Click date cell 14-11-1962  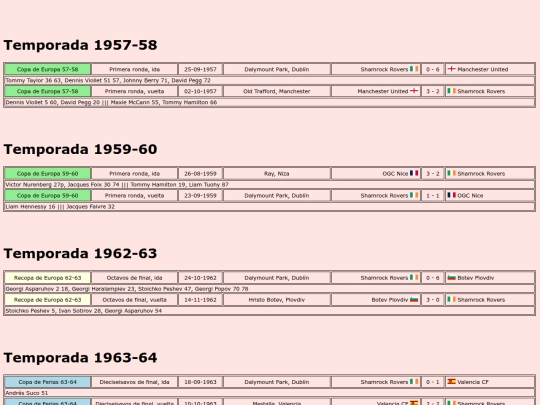200,300
